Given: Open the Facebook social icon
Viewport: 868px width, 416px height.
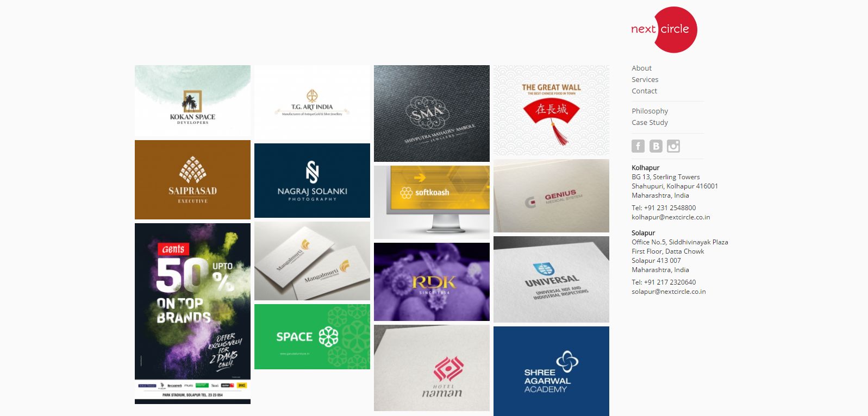Looking at the screenshot, I should 638,146.
